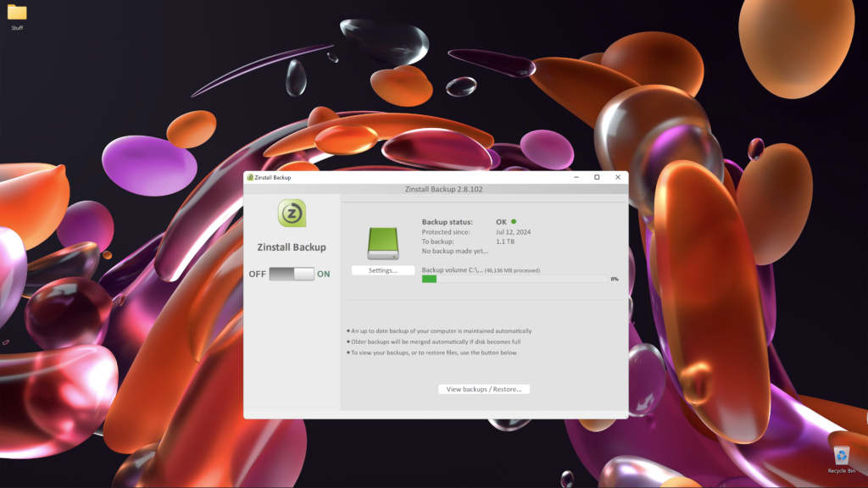Click the View backups / Restore... button

pos(484,389)
